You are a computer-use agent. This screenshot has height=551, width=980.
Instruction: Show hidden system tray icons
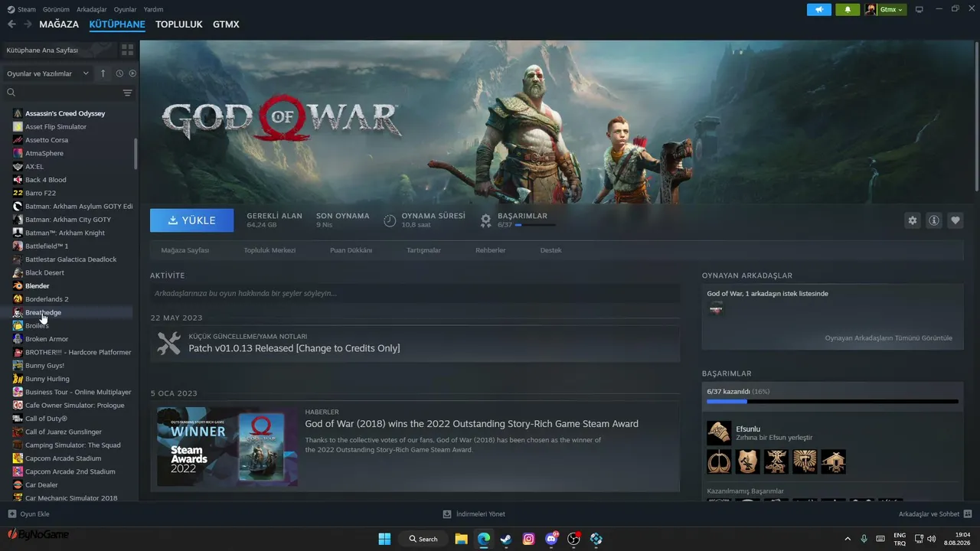(x=847, y=539)
